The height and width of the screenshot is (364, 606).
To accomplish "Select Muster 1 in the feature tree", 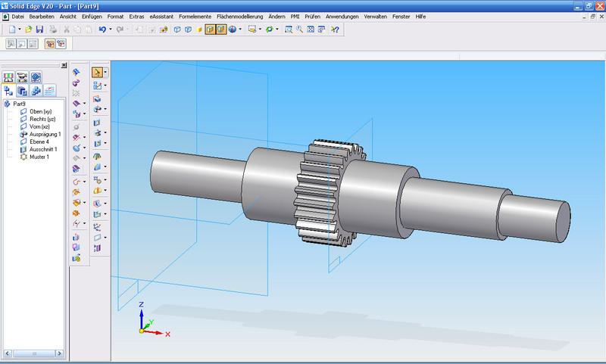I will pyautogui.click(x=39, y=157).
